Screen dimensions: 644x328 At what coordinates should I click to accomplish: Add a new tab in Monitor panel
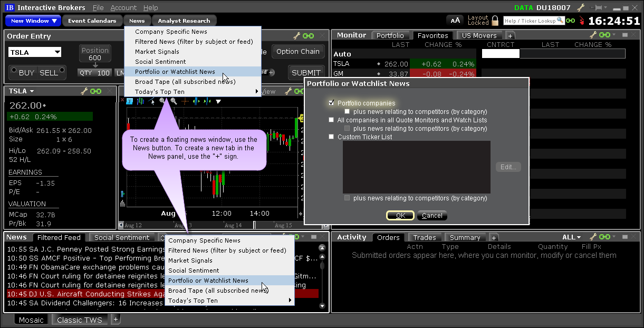510,36
